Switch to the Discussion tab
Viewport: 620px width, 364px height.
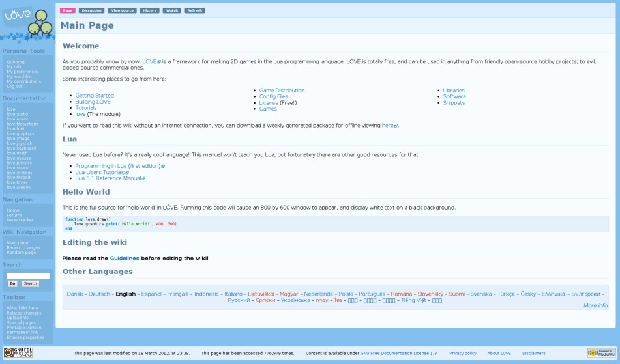pyautogui.click(x=91, y=10)
